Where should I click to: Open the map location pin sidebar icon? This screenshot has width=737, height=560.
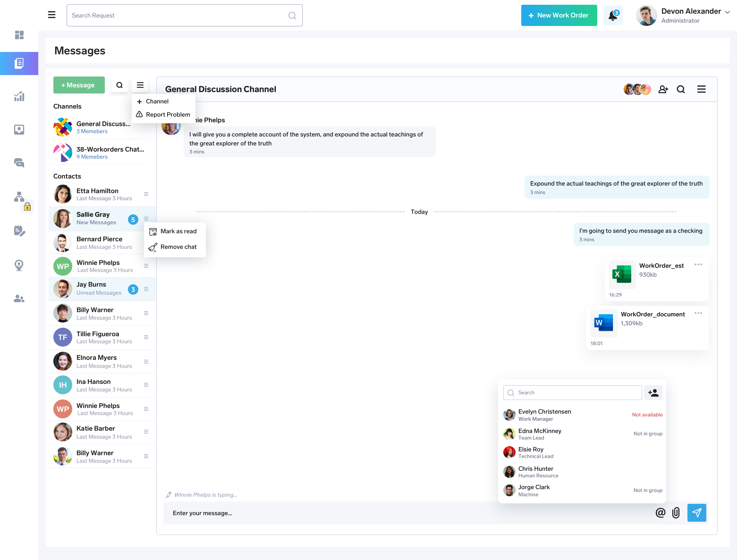(19, 265)
